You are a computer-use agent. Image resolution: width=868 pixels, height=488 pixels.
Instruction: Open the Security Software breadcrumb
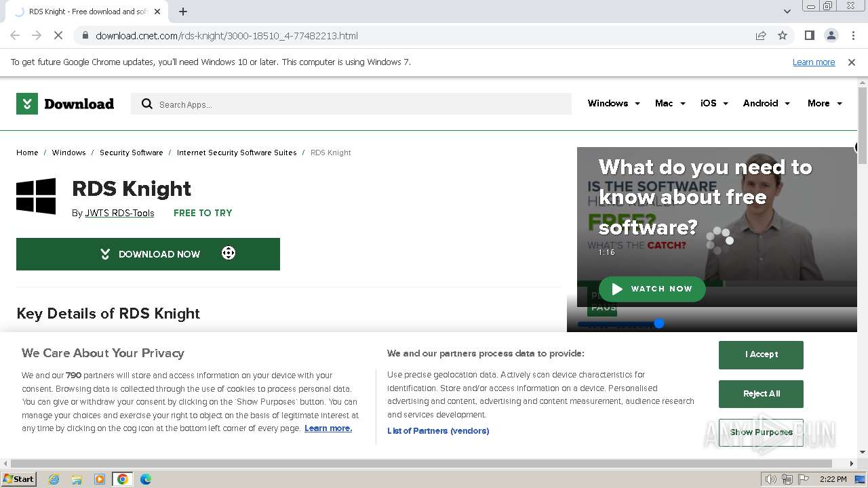pyautogui.click(x=132, y=152)
